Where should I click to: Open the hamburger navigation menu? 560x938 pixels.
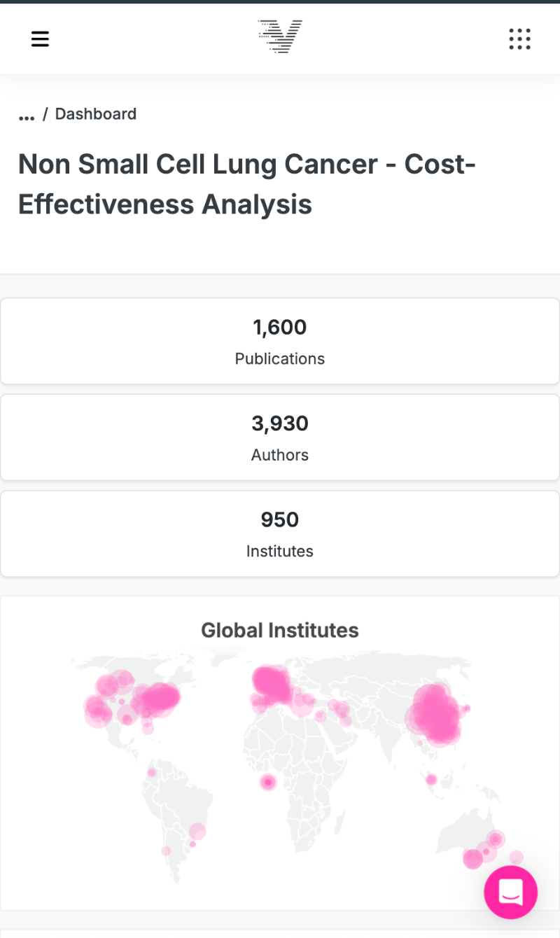tap(41, 39)
